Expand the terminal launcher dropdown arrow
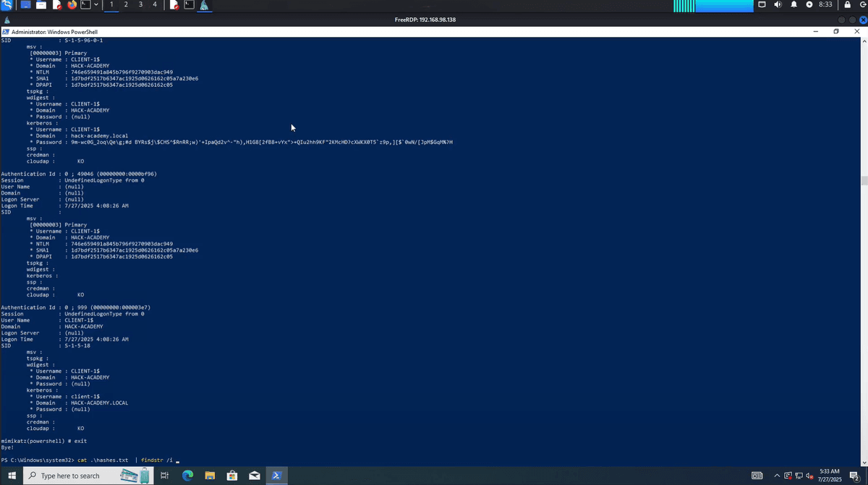This screenshot has height=485, width=868. [x=96, y=5]
